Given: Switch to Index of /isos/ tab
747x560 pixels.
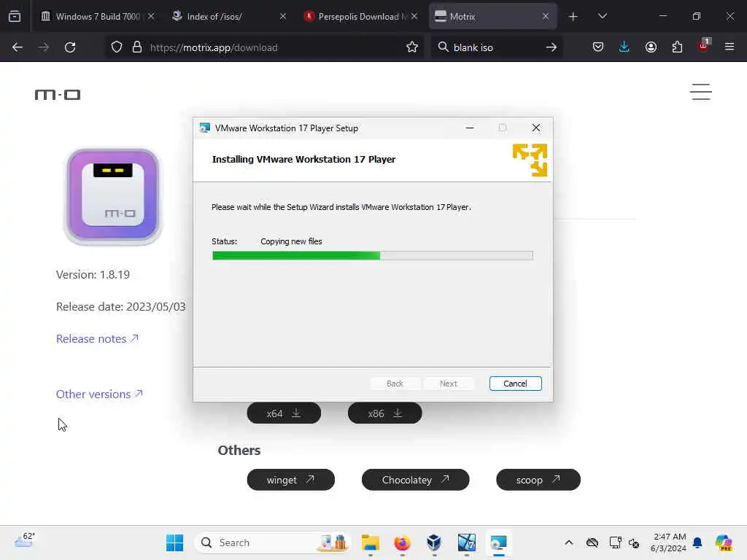Looking at the screenshot, I should click(x=229, y=17).
